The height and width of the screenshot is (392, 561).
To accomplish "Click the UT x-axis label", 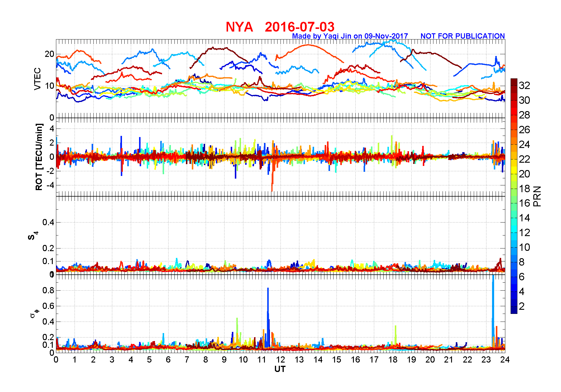I will click(x=280, y=369).
